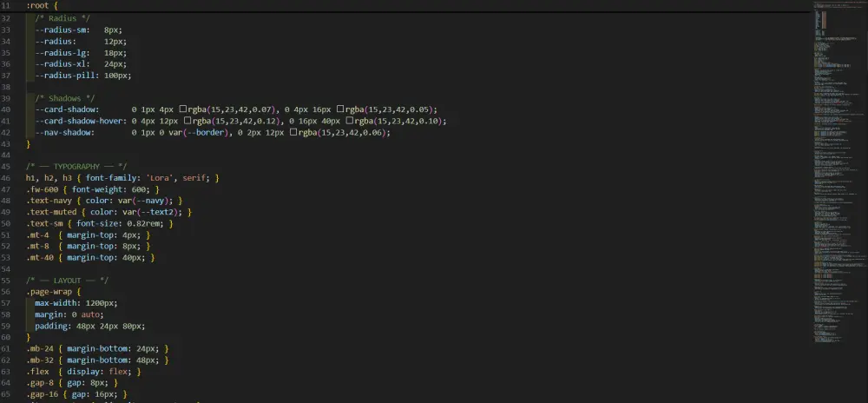Click the closing brace on line 43
This screenshot has width=868, height=403.
(x=29, y=144)
